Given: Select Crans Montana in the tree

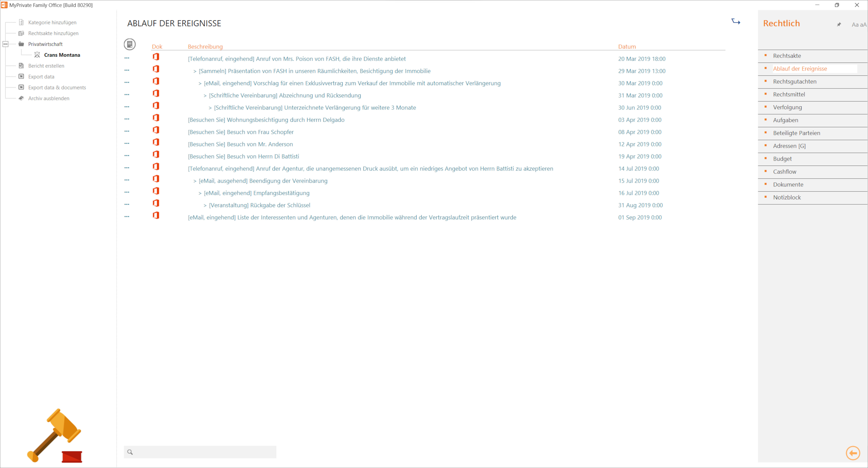Looking at the screenshot, I should coord(62,55).
